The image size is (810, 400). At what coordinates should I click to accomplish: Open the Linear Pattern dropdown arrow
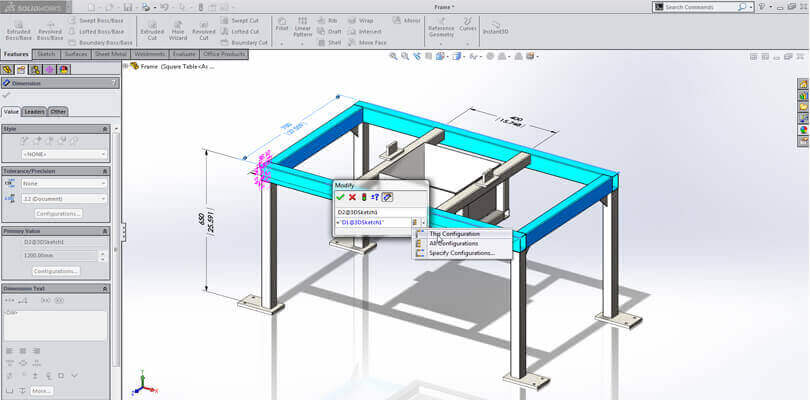[x=302, y=44]
